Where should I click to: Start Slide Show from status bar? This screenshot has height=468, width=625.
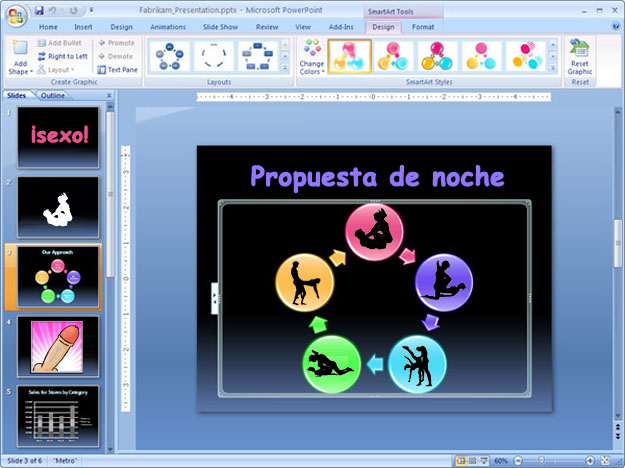tap(484, 461)
